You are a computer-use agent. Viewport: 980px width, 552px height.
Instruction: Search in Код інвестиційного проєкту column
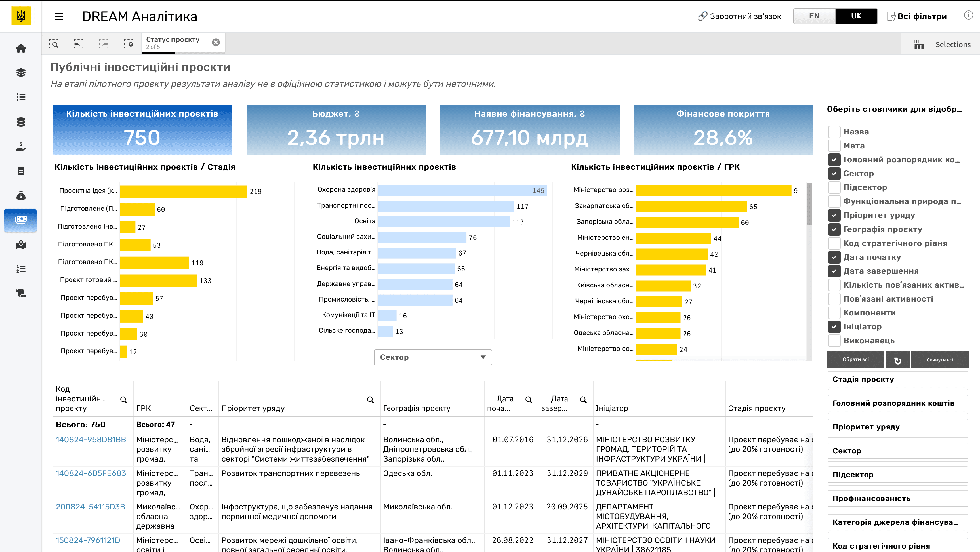124,399
